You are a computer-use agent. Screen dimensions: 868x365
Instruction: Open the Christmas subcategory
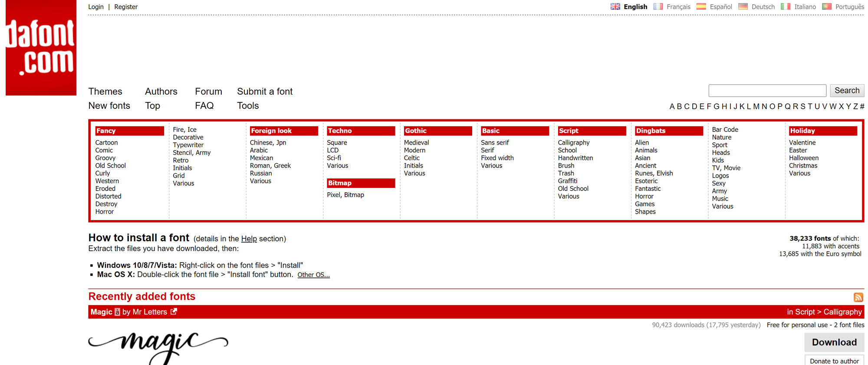coord(803,166)
